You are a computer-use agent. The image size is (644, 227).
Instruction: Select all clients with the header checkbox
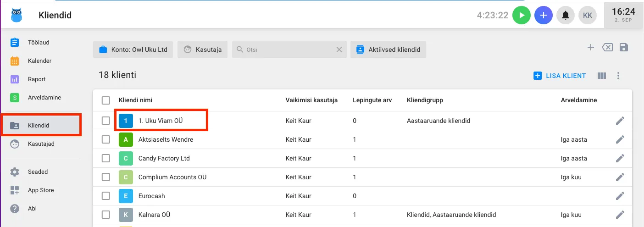(106, 100)
